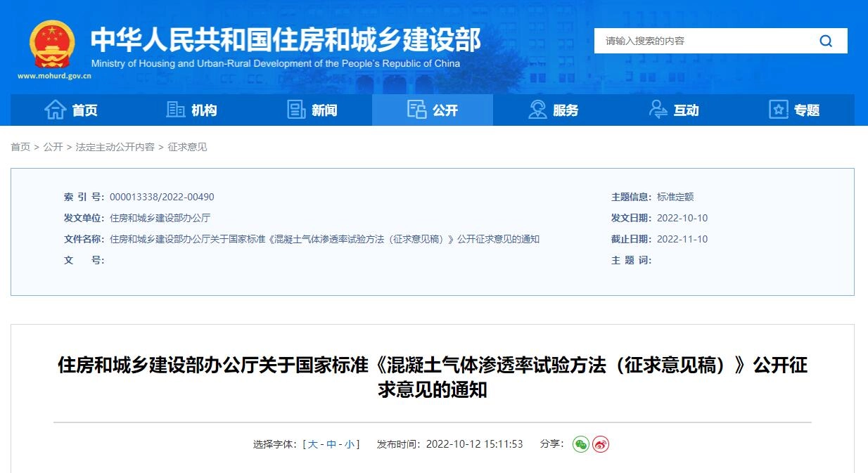The width and height of the screenshot is (868, 473).
Task: Select medium font size 中
Action: (x=331, y=444)
